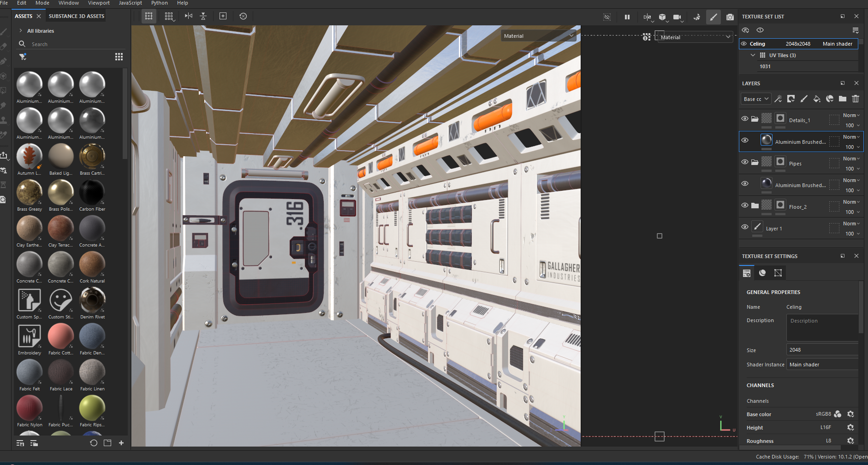Viewport: 868px width, 465px height.
Task: Open Shader Instance Main shader dropdown
Action: pyautogui.click(x=822, y=365)
